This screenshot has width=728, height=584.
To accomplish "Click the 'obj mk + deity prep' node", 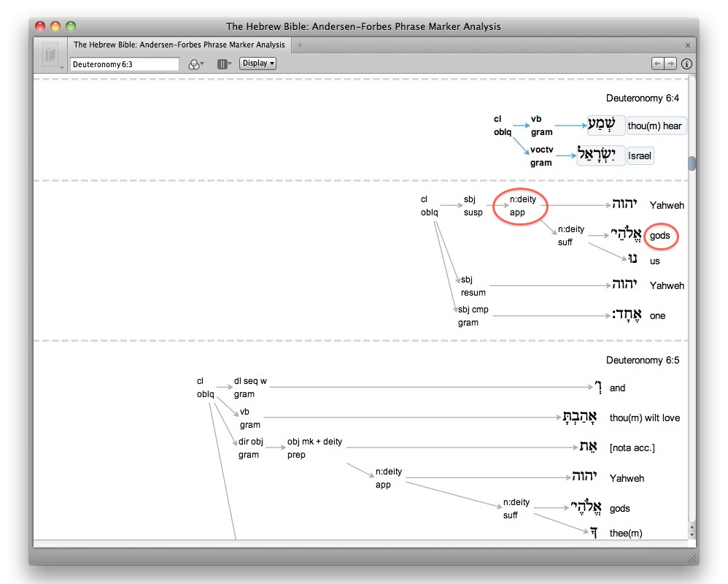I will pos(314,448).
